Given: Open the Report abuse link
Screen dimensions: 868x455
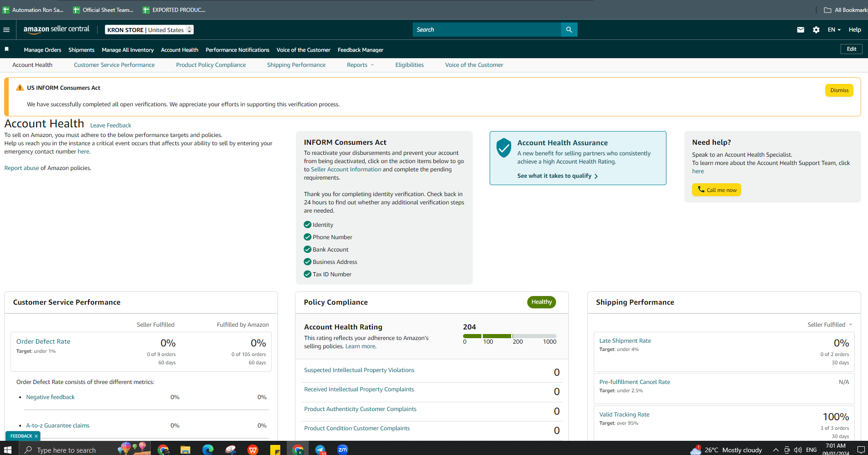Looking at the screenshot, I should [x=22, y=168].
